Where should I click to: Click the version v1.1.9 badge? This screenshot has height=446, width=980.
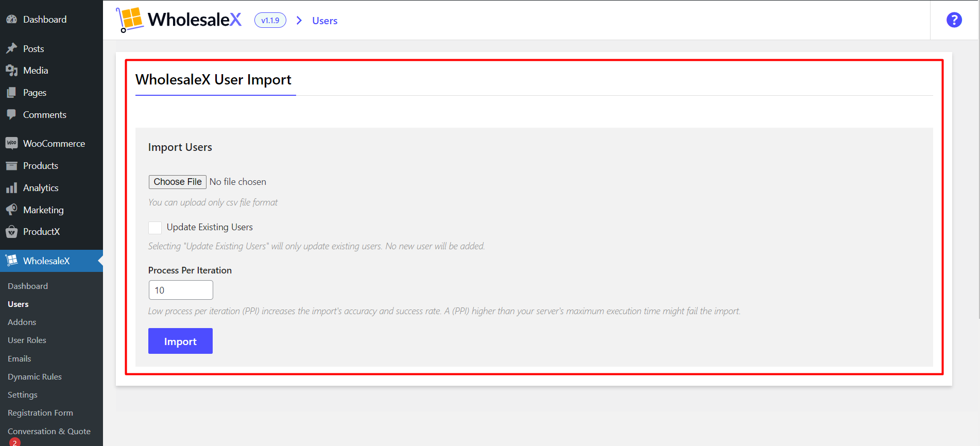click(270, 20)
